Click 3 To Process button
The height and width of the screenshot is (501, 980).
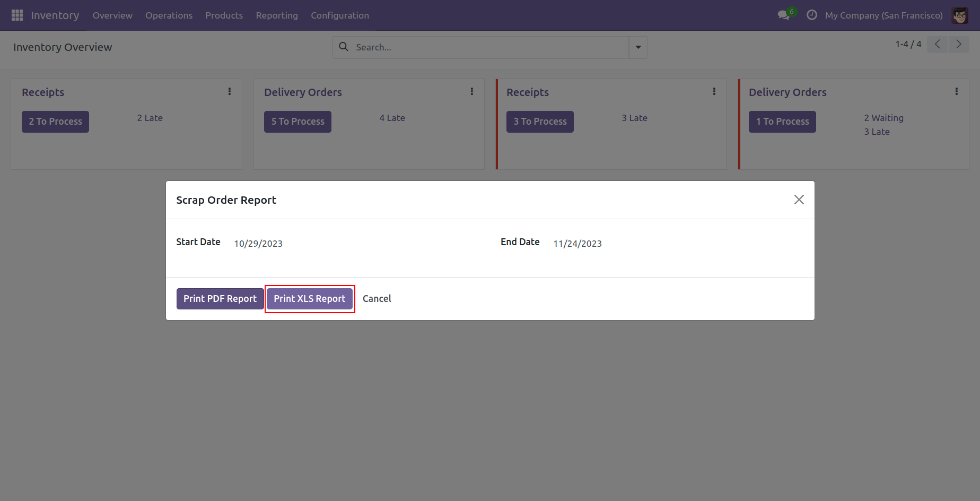(x=540, y=122)
